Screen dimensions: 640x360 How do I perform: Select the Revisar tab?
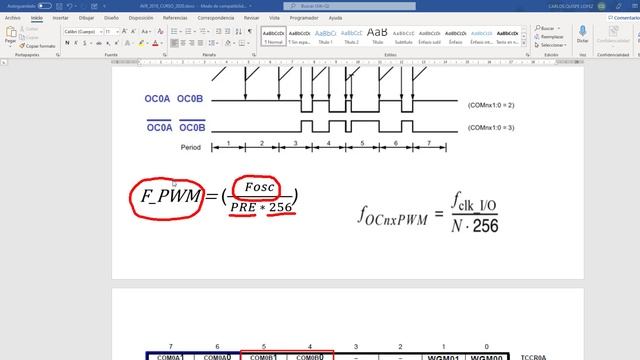pyautogui.click(x=251, y=18)
